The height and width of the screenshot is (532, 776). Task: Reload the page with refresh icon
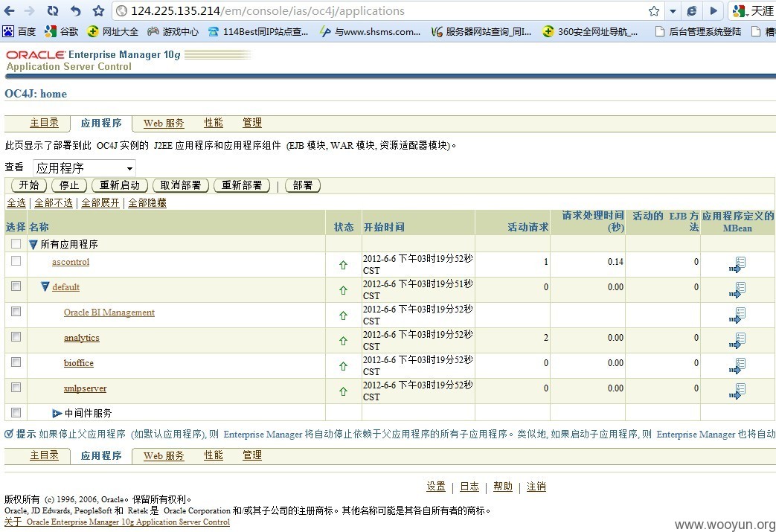(x=53, y=10)
